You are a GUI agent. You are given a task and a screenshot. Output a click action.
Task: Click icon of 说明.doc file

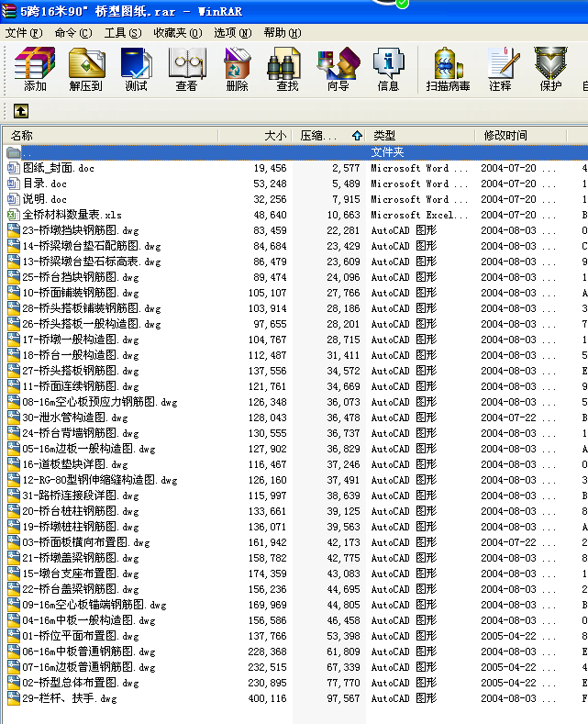14,199
